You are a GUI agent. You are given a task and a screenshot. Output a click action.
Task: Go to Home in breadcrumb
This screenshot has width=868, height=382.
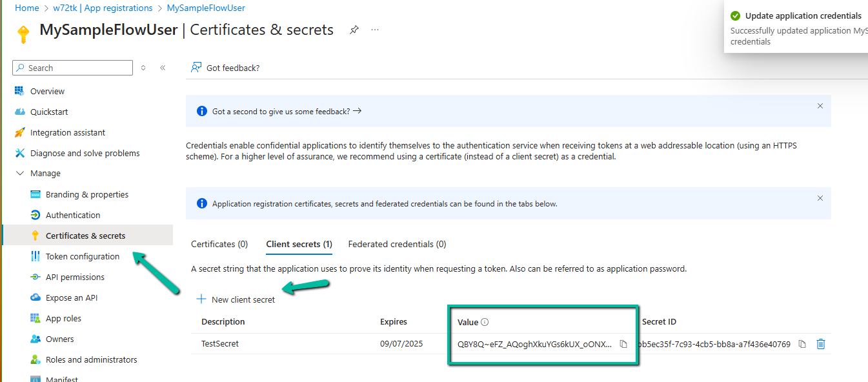(27, 8)
